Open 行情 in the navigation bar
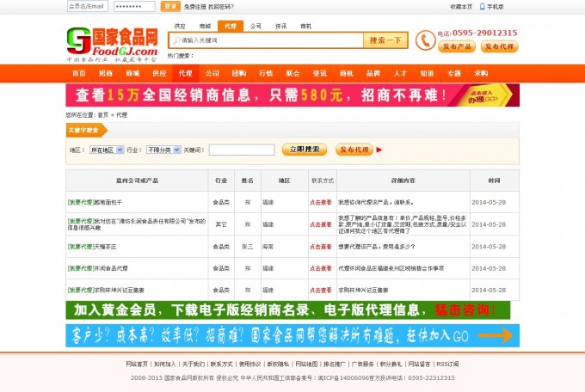Screen dimensions: 585x392 (x=266, y=73)
